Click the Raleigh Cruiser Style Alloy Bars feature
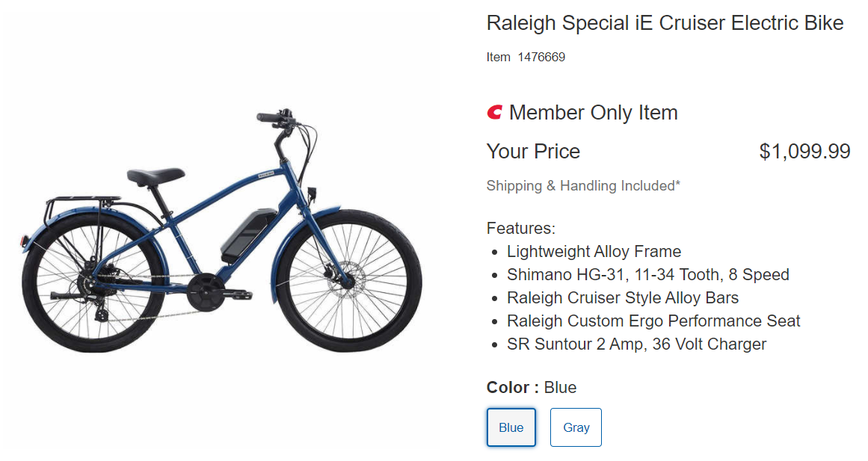Viewport: 868px width, 461px height. tap(622, 297)
